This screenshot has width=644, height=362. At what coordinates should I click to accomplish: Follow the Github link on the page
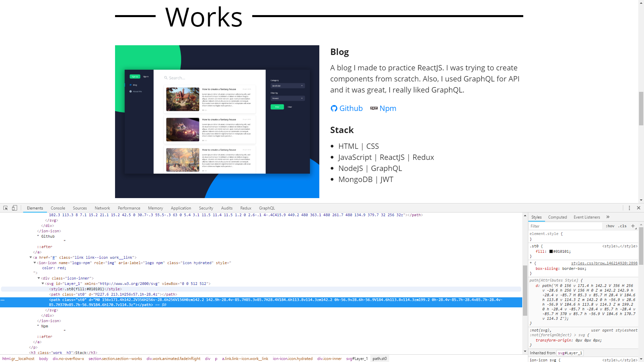(351, 108)
